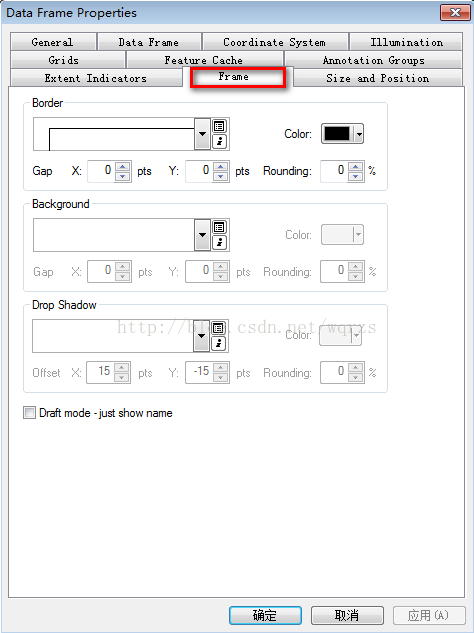Increase Background Gap Y value
Image resolution: width=474 pixels, height=633 pixels.
point(220,267)
